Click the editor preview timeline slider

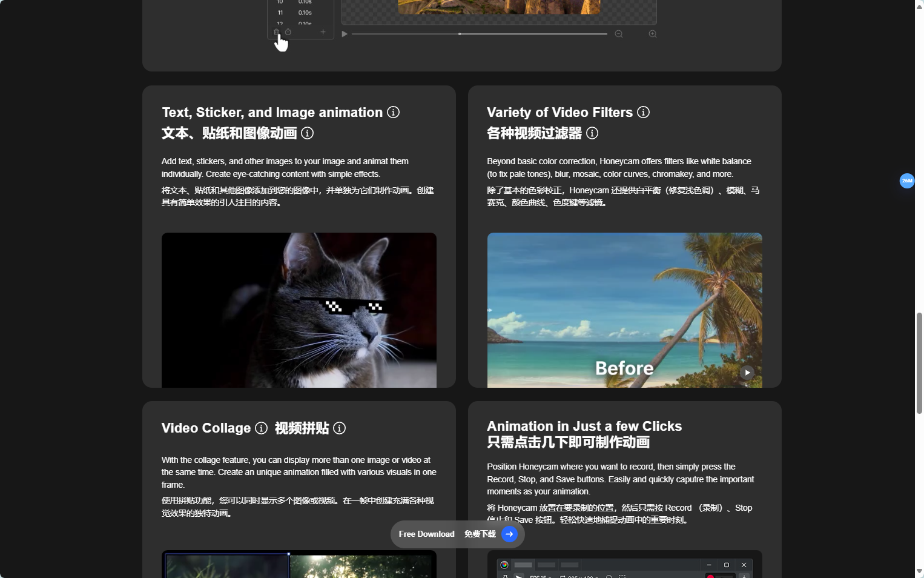480,34
